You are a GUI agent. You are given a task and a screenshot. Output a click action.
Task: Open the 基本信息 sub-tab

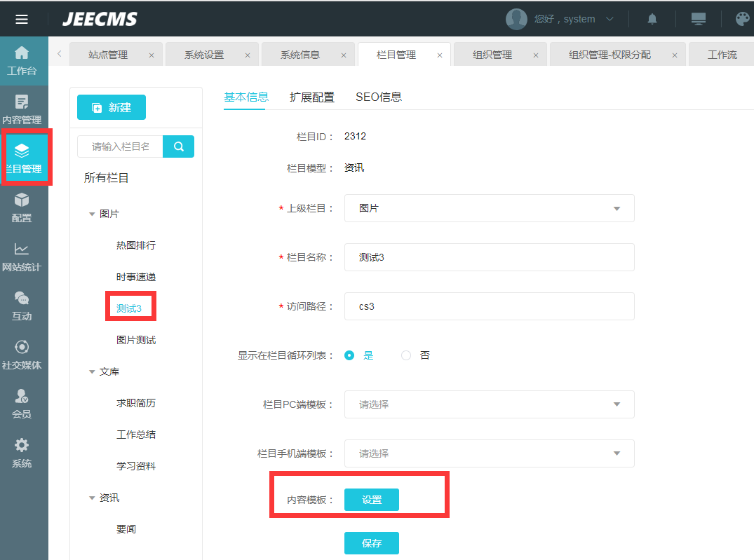click(x=246, y=97)
